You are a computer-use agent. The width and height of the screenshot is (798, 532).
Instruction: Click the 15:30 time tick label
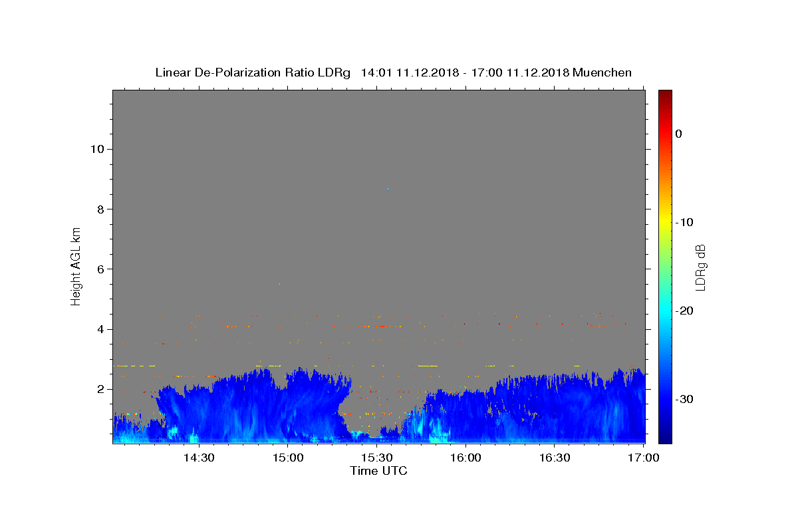(x=377, y=458)
